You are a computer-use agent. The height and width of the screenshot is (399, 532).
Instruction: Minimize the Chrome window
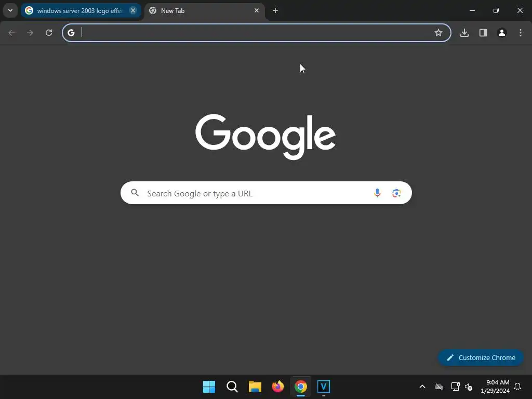pos(472,10)
